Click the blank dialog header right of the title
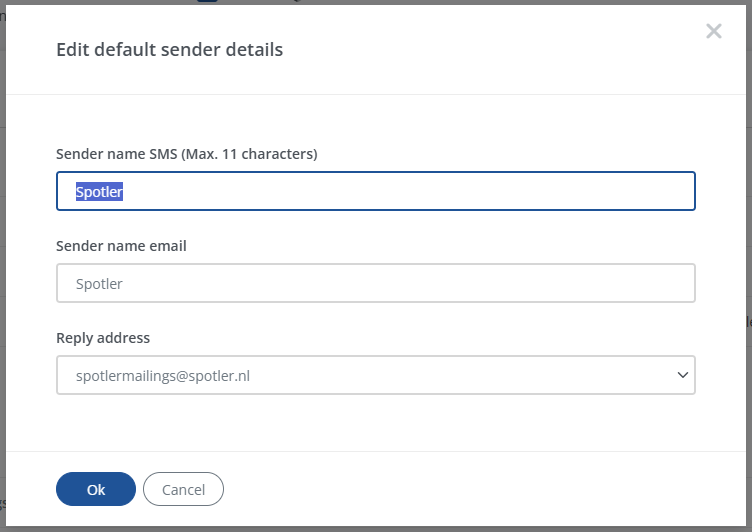752x532 pixels. coord(500,49)
